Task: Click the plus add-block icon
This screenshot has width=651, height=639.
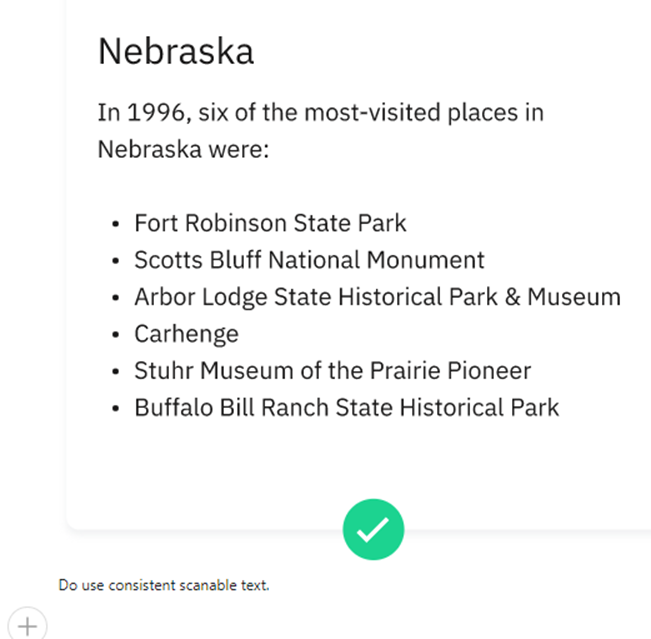Action: pyautogui.click(x=28, y=626)
